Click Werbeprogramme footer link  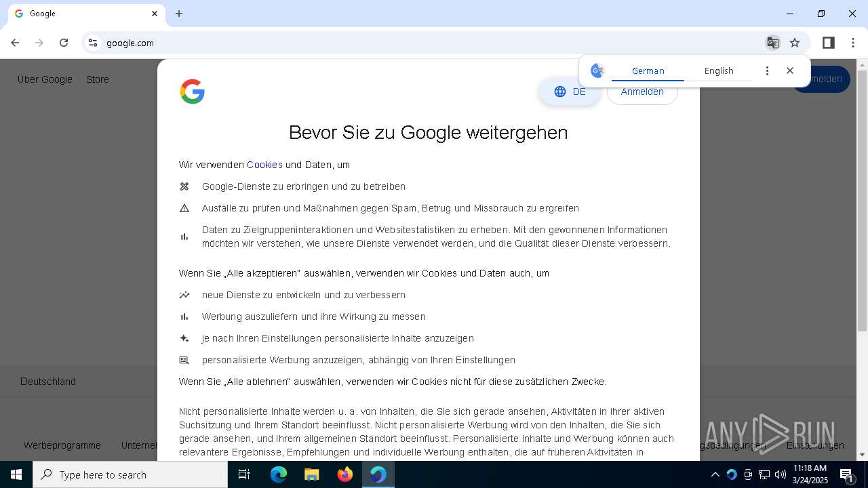62,445
